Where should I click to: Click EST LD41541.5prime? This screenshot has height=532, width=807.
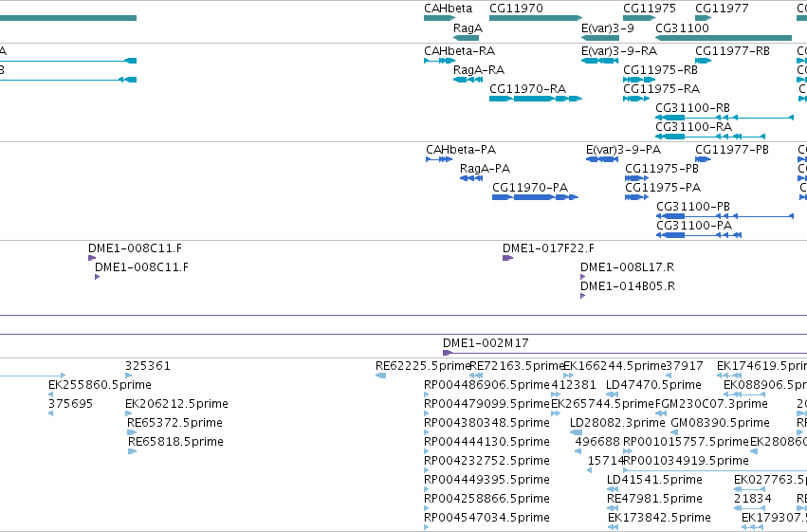pos(613,490)
